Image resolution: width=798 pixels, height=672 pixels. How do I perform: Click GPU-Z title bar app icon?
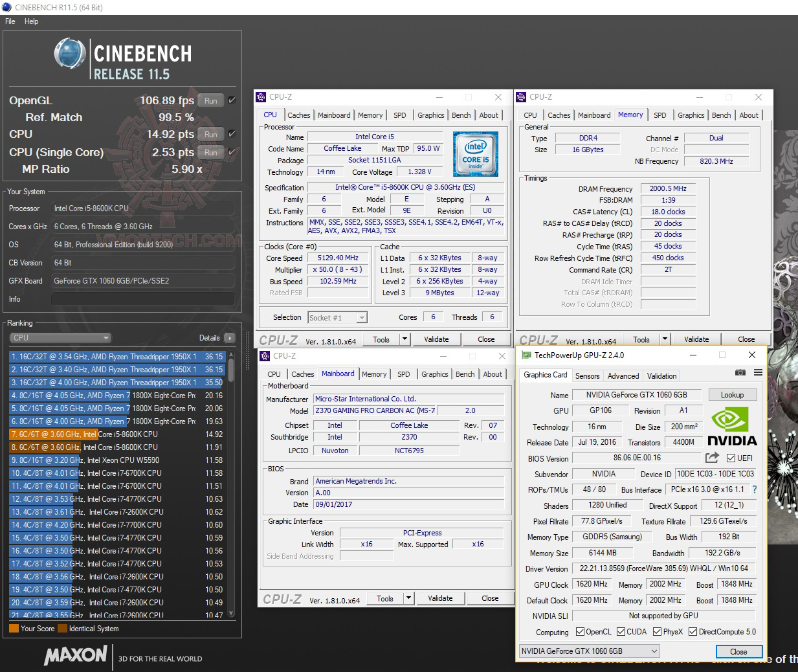point(526,355)
